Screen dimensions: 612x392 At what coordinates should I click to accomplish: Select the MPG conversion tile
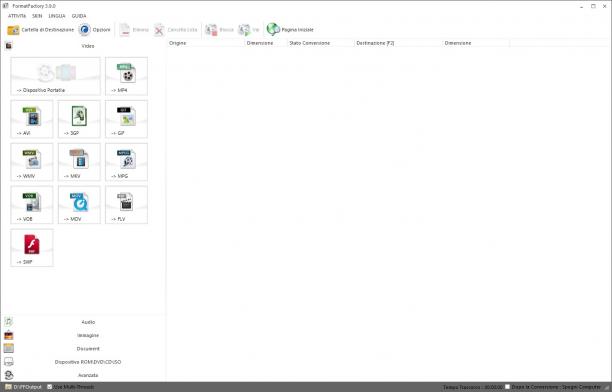click(126, 162)
